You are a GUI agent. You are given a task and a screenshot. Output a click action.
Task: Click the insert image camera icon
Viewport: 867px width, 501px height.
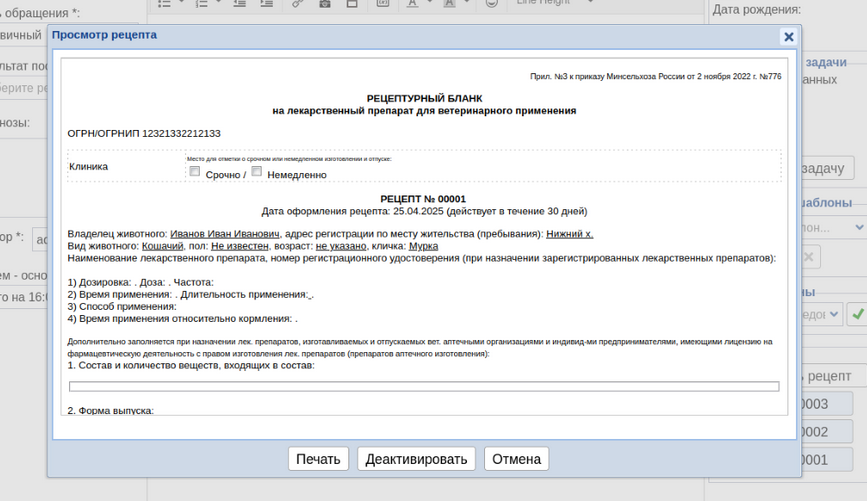pyautogui.click(x=325, y=3)
